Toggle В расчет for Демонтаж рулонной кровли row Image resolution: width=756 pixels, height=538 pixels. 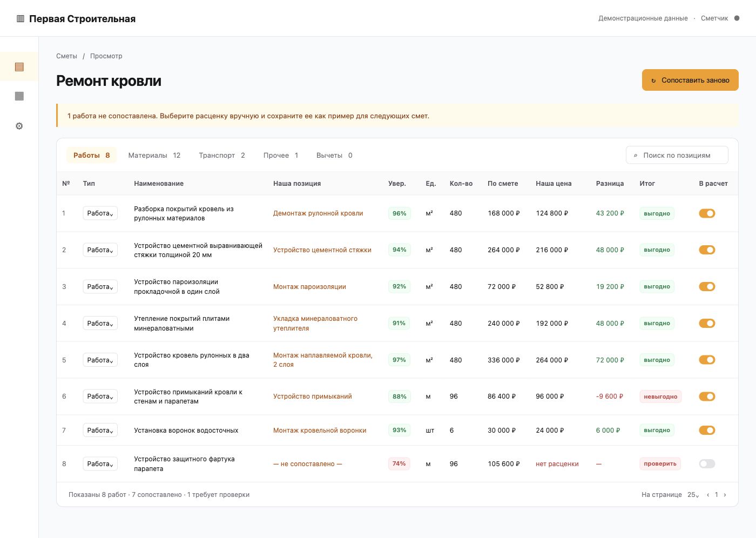[707, 213]
